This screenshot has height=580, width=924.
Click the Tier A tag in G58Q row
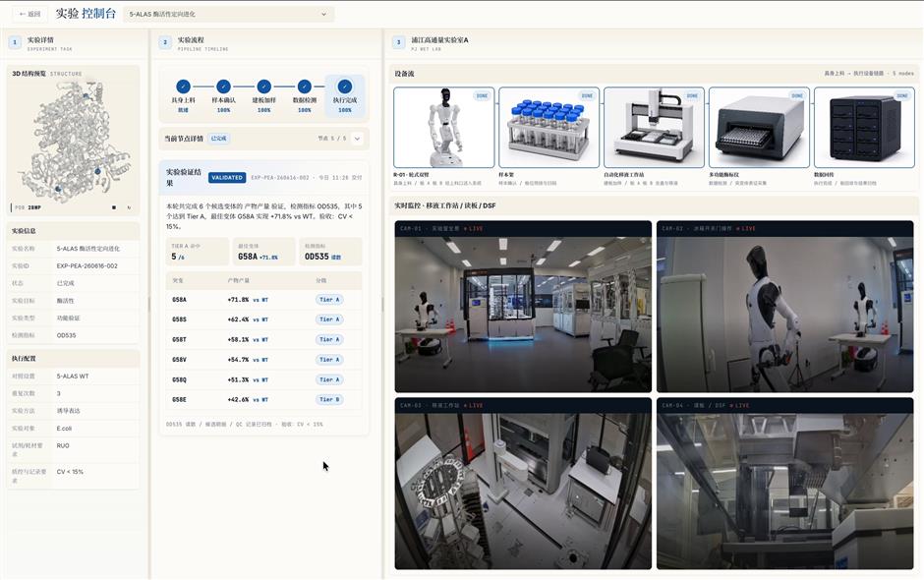pos(329,379)
